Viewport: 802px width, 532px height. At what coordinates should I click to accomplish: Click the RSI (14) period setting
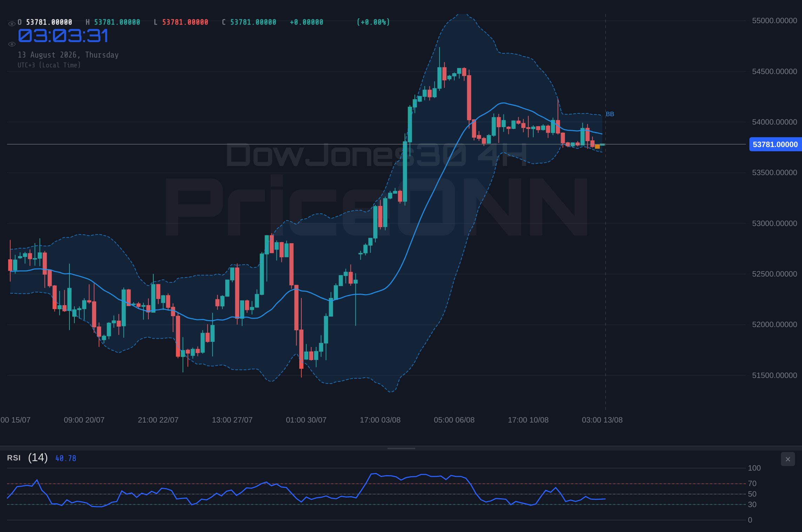click(x=38, y=458)
